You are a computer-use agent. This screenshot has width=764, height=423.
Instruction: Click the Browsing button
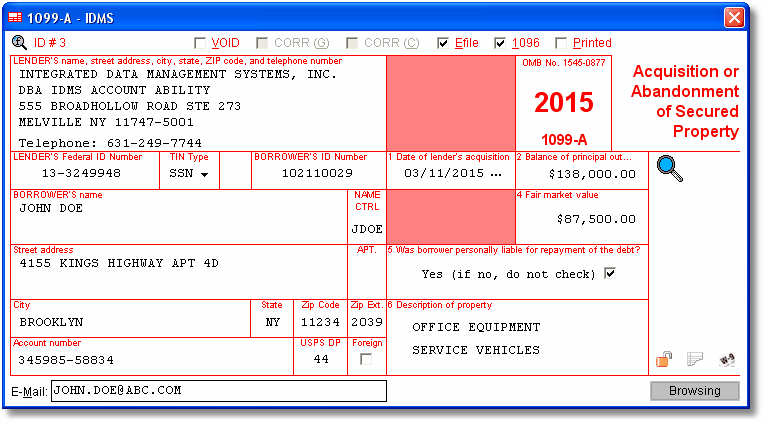694,391
